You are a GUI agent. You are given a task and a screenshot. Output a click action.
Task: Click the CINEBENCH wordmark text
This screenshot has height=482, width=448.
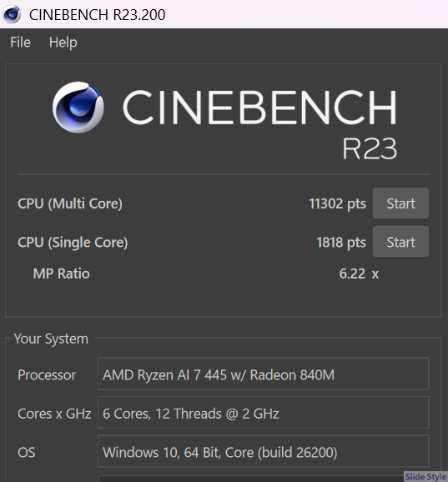259,108
